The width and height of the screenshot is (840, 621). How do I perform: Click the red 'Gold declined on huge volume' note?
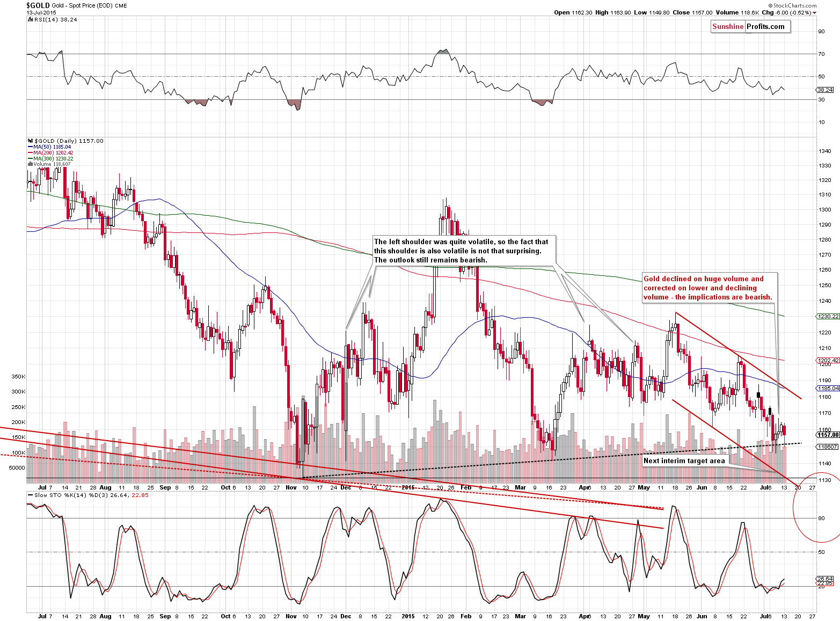710,288
